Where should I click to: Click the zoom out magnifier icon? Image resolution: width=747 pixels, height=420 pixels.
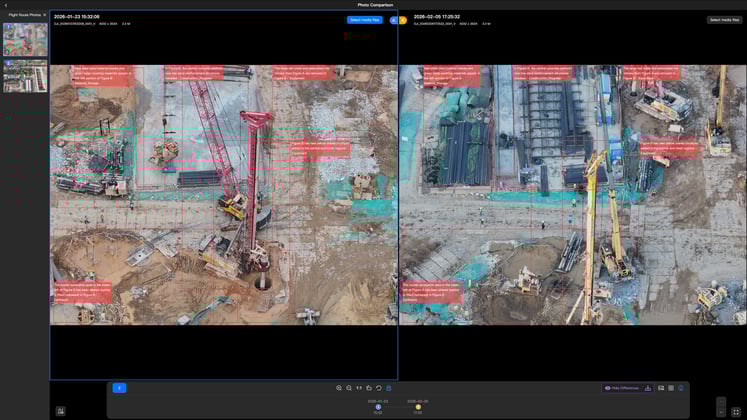point(349,388)
